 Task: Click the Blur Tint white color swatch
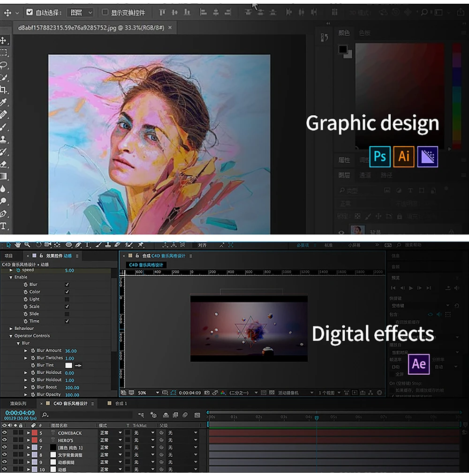pos(69,365)
